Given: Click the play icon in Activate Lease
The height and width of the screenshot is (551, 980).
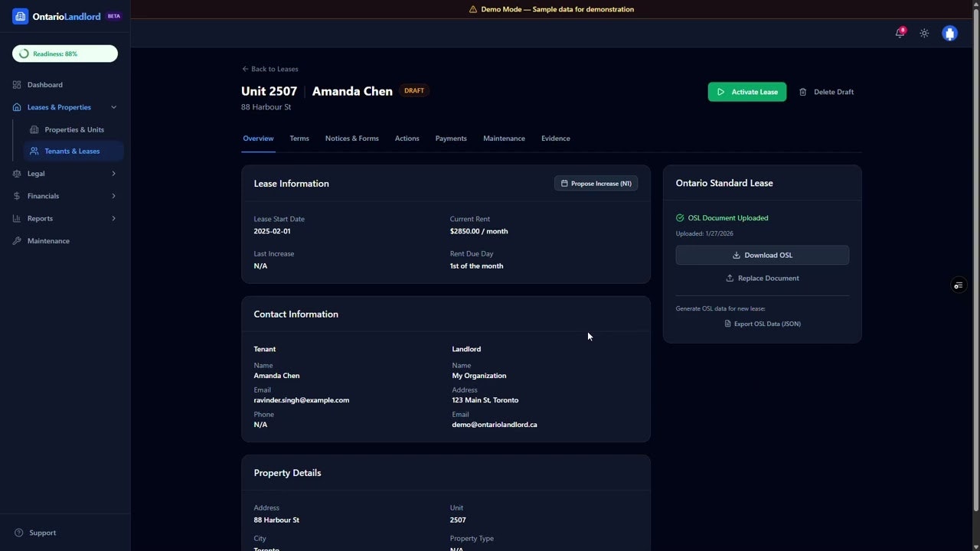Looking at the screenshot, I should coord(721,92).
